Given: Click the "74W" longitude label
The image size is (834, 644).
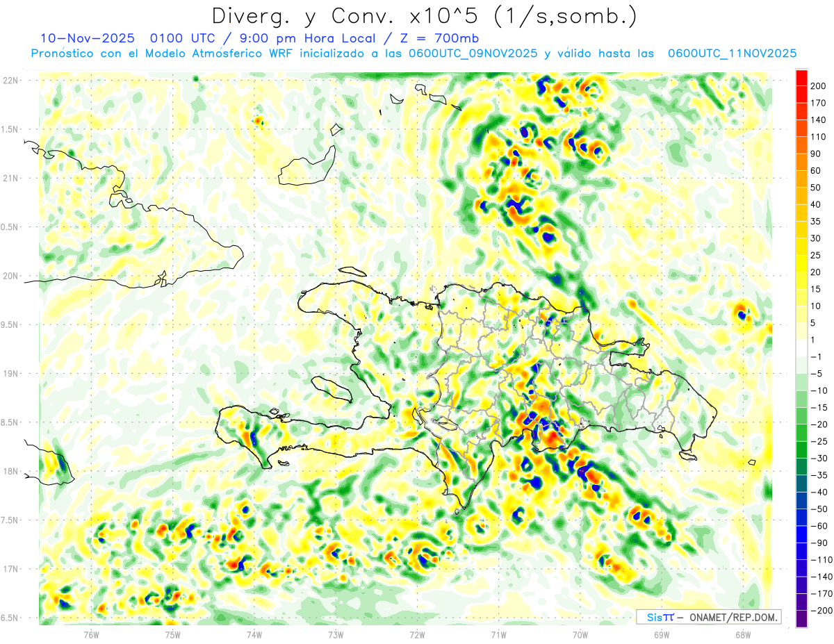Looking at the screenshot, I should point(254,634).
